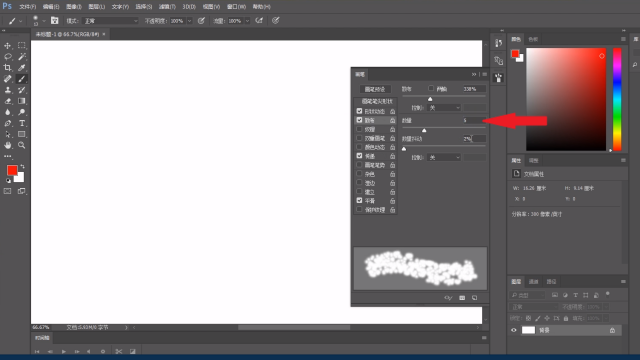Select the Healing Brush tool

pos(7,79)
